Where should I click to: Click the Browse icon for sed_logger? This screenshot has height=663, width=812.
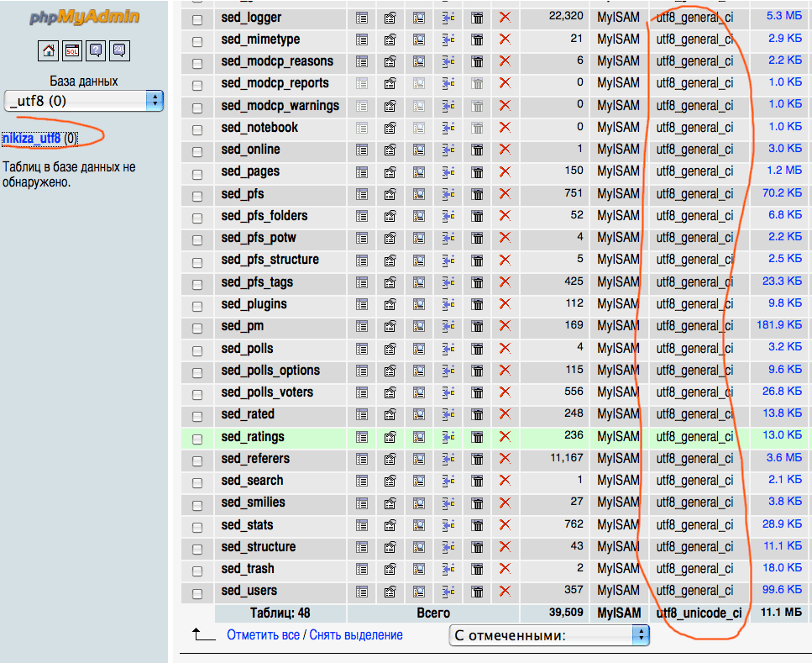(362, 17)
